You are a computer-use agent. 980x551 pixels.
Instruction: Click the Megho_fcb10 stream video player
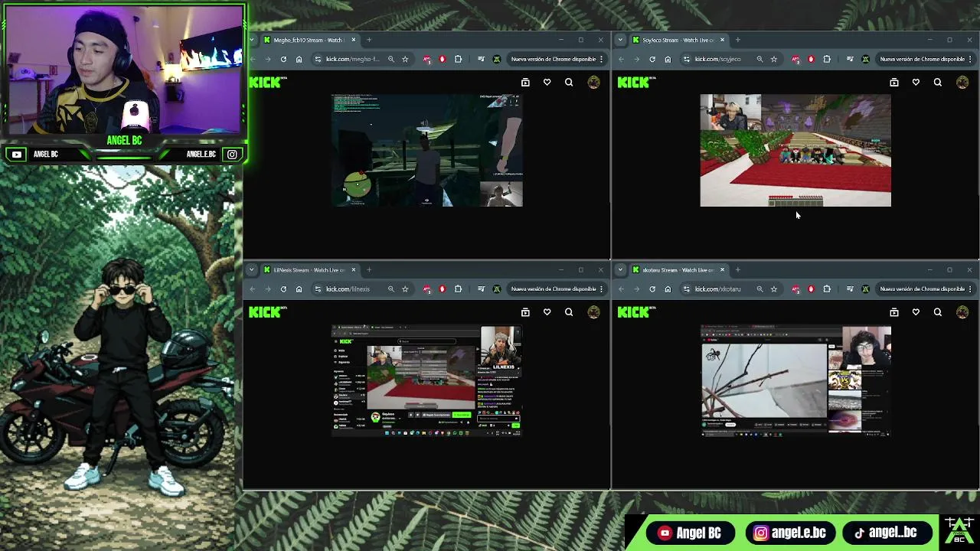[427, 150]
